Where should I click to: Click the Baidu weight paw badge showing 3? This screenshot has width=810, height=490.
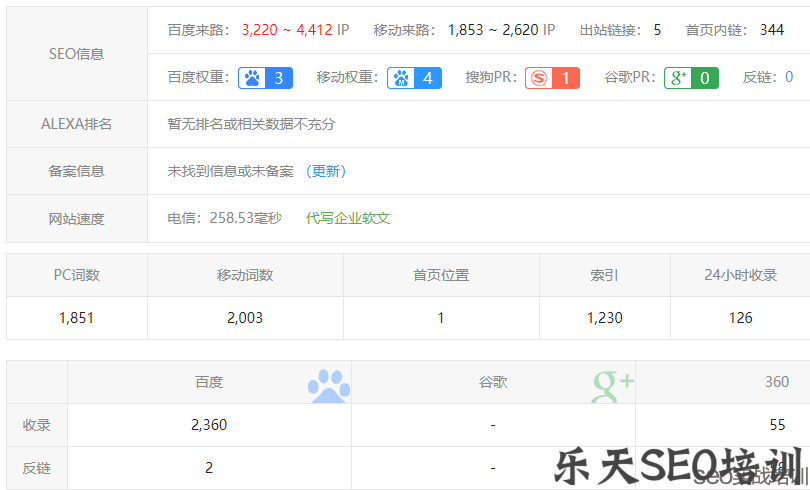[266, 78]
